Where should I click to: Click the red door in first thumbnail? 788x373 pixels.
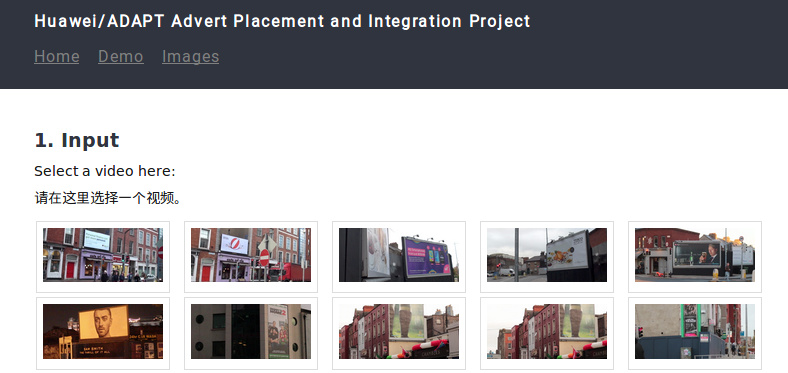click(70, 269)
